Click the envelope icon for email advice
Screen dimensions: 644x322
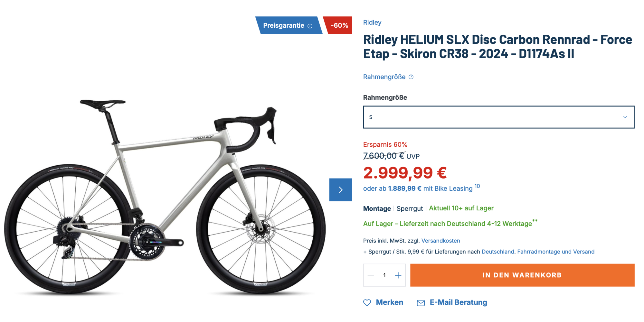point(421,303)
